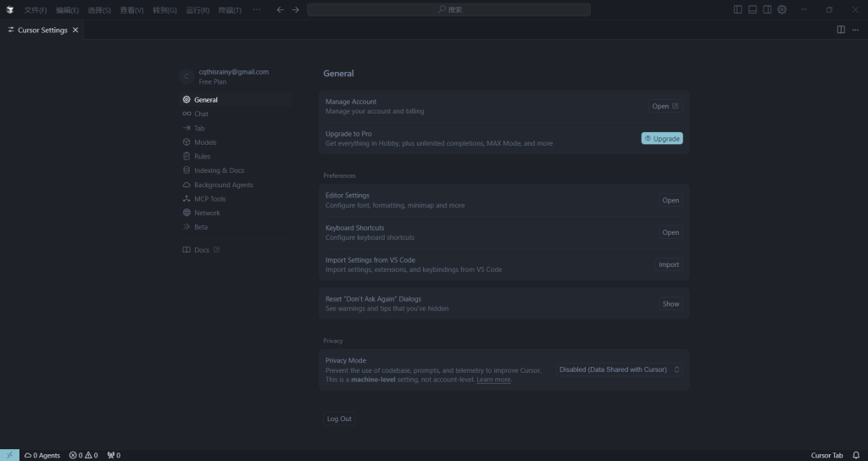Open notifications bell icon
868x461 pixels.
tap(856, 455)
